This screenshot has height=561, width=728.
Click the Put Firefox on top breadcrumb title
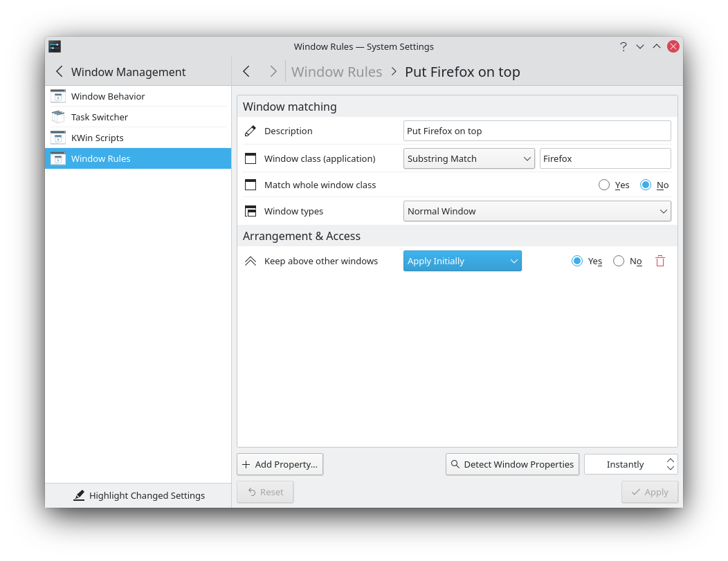[462, 72]
